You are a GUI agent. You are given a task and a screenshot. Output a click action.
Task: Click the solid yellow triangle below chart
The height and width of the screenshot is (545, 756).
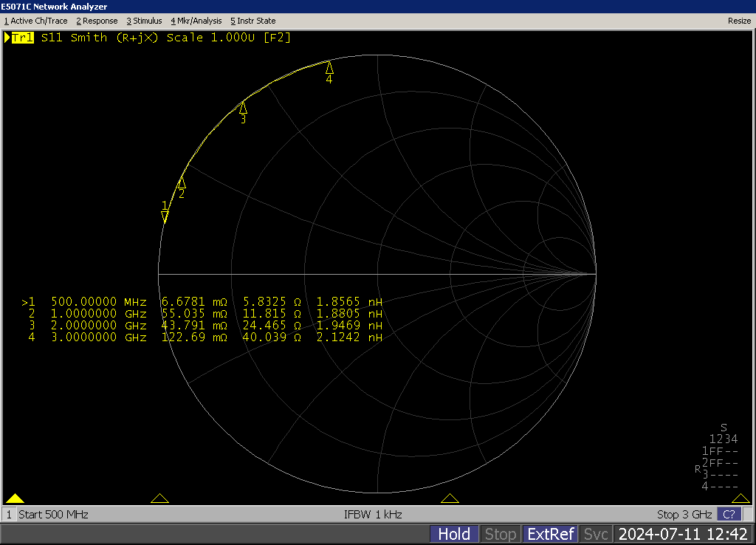tap(15, 498)
